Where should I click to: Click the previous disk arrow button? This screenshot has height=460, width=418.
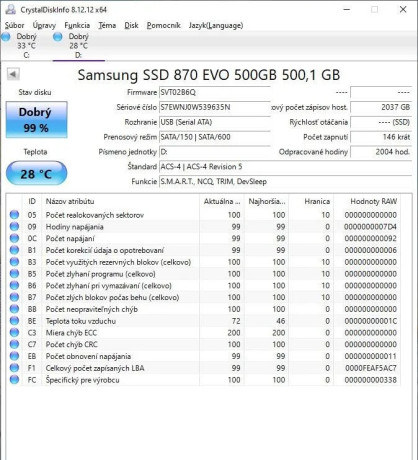click(13, 74)
